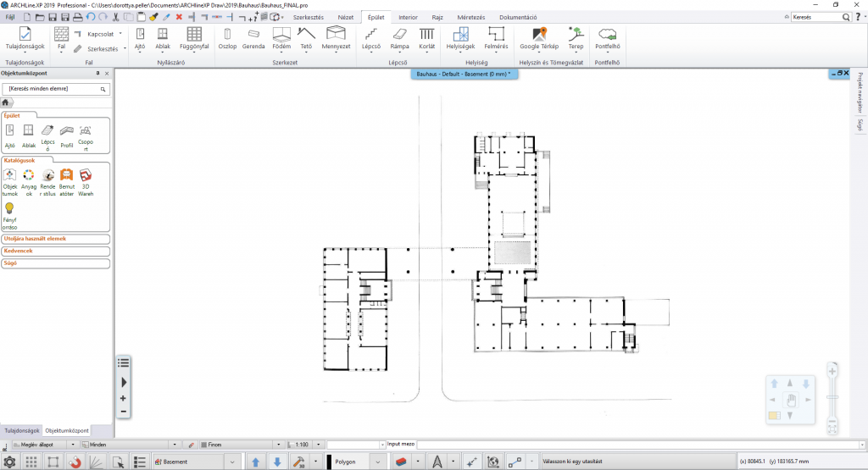Screen dimensions: 868x470
Task: Toggle the list view button in bottom bar
Action: tap(140, 462)
